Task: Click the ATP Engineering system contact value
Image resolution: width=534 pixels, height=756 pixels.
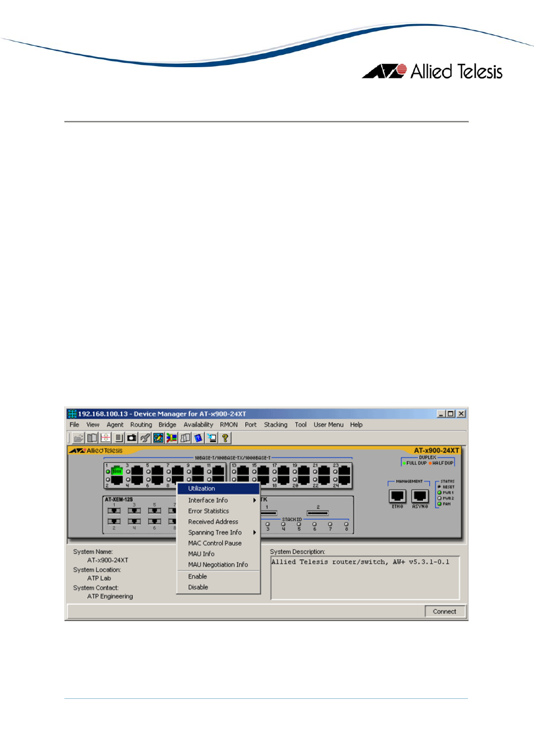Action: point(110,596)
